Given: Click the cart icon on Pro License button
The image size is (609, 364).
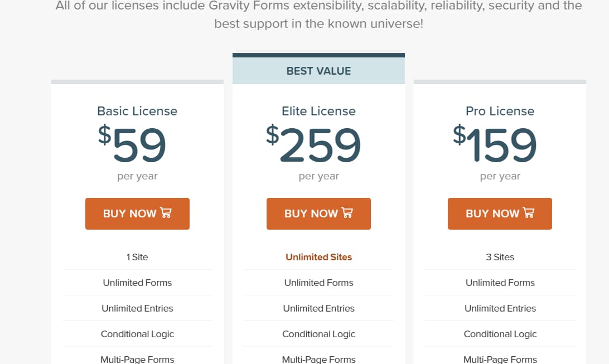Looking at the screenshot, I should coord(528,213).
